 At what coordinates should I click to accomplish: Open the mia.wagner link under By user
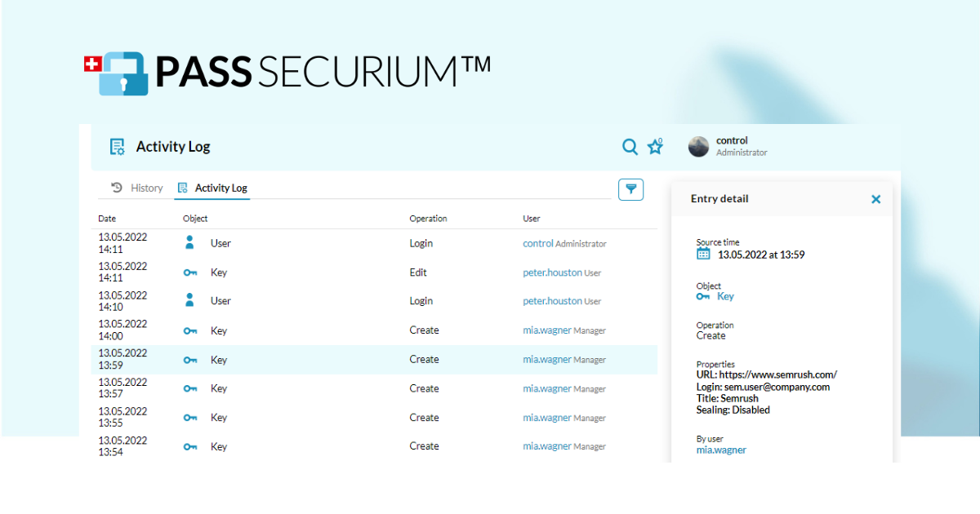(x=721, y=450)
